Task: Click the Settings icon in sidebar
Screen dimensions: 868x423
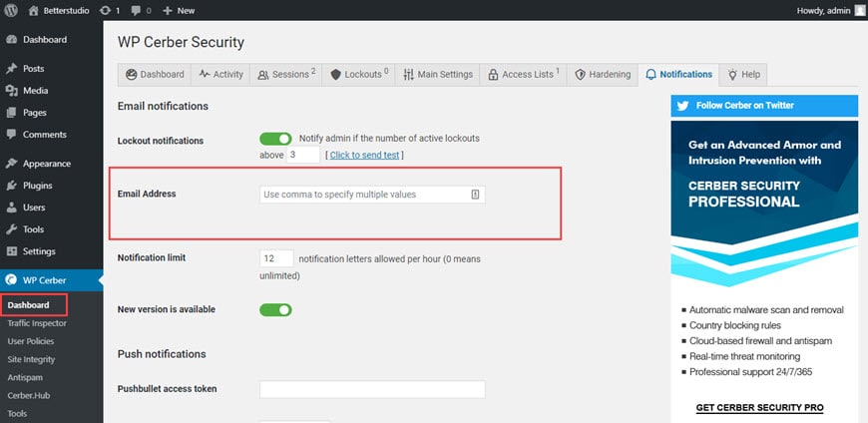Action: pos(11,251)
